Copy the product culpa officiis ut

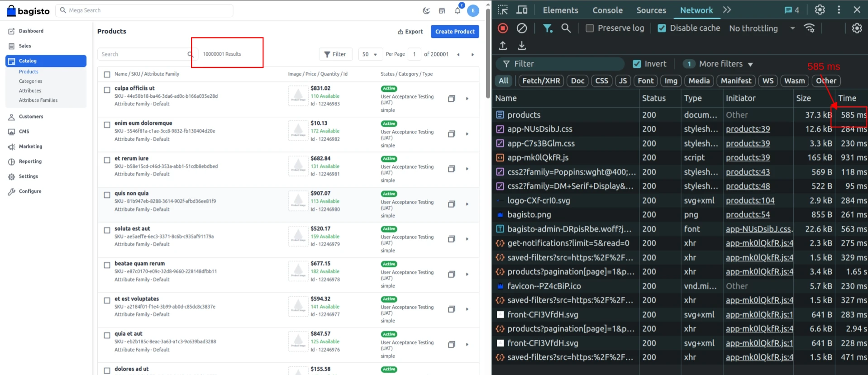pos(451,99)
